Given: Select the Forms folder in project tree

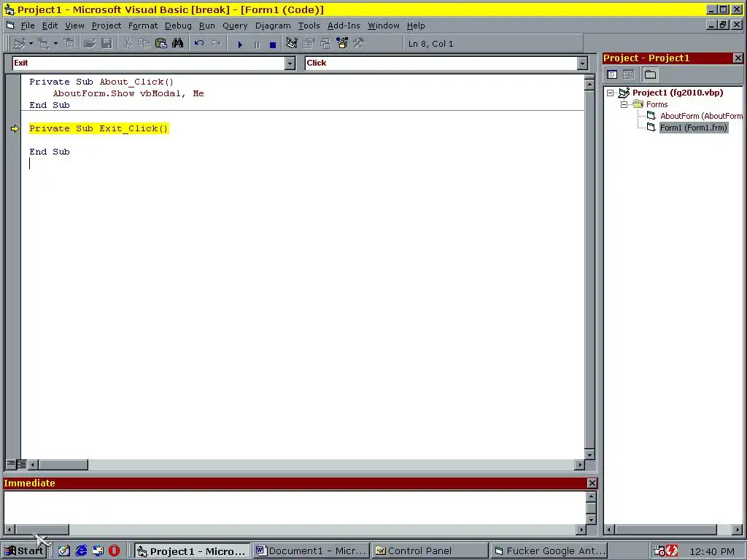Looking at the screenshot, I should coord(657,104).
